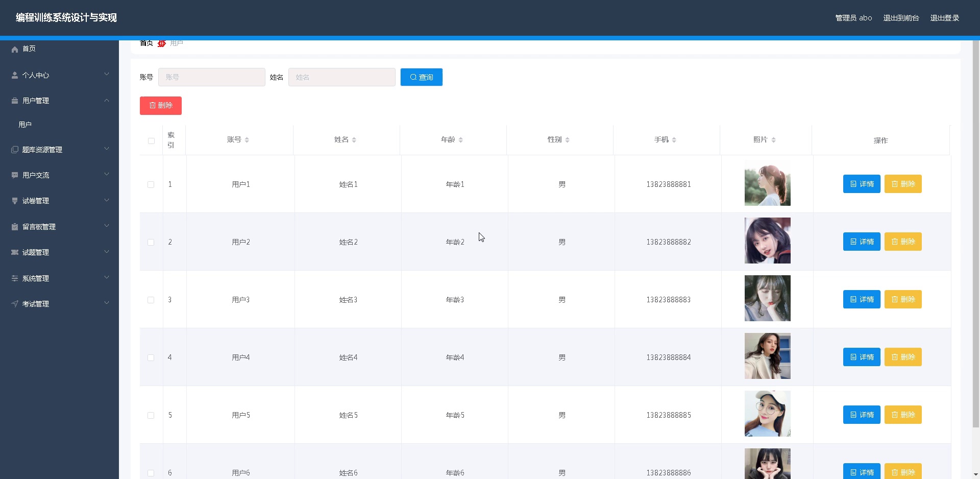Screen dimensions: 980x479
Task: Click the 试卷管理 sidebar icon
Action: tap(15, 201)
